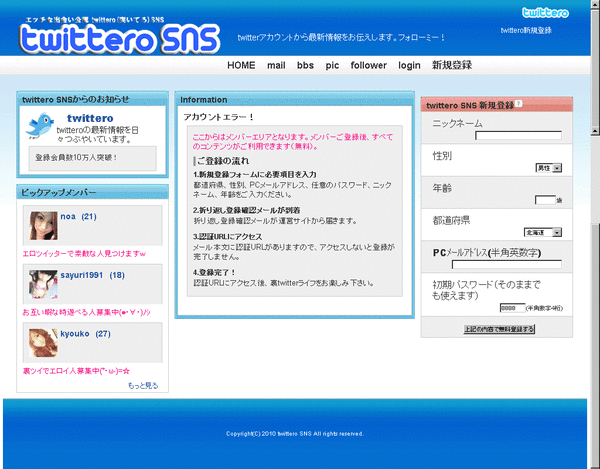Click the エロツイッターで素敵な人見つけますw comment text
The image size is (600, 469).
pyautogui.click(x=84, y=254)
